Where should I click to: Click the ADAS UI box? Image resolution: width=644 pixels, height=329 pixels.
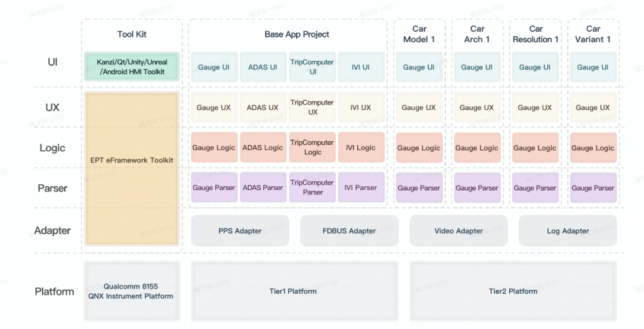point(262,67)
